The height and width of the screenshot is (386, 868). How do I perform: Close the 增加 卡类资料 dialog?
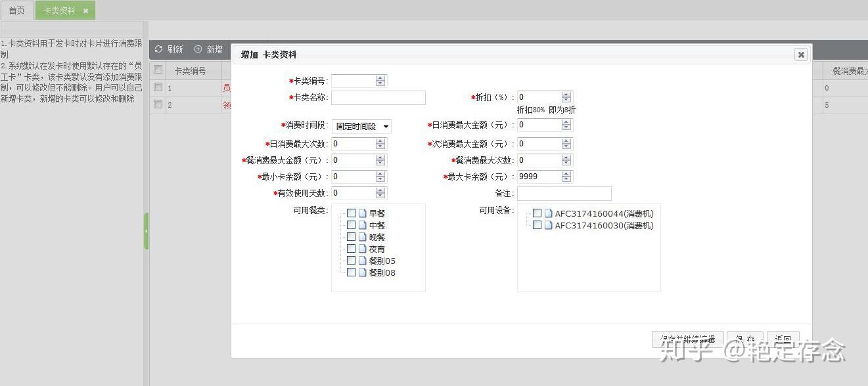pos(800,54)
